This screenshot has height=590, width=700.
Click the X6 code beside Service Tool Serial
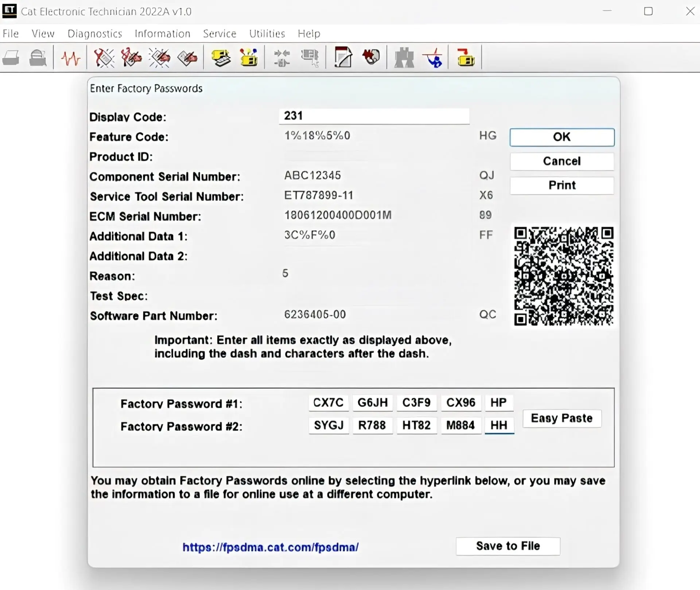pos(486,195)
